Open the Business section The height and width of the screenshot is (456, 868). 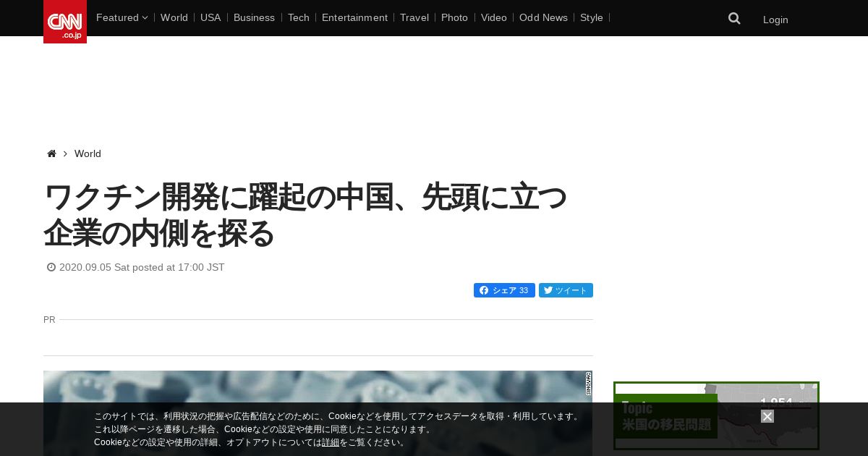pyautogui.click(x=254, y=17)
